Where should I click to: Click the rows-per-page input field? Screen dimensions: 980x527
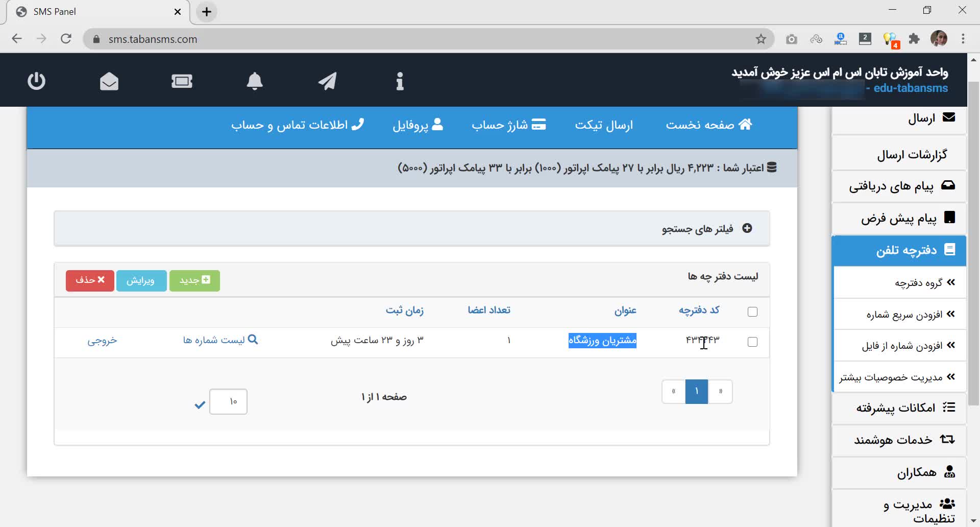coord(228,401)
